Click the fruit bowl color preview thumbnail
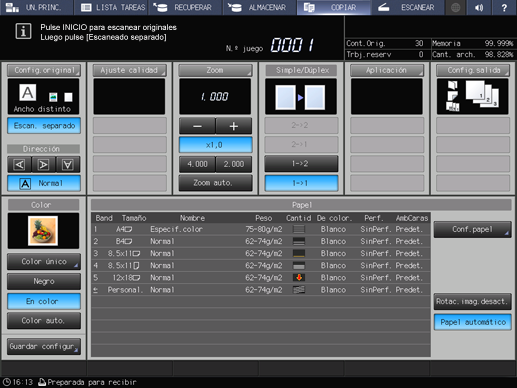The height and width of the screenshot is (388, 517). tap(43, 231)
